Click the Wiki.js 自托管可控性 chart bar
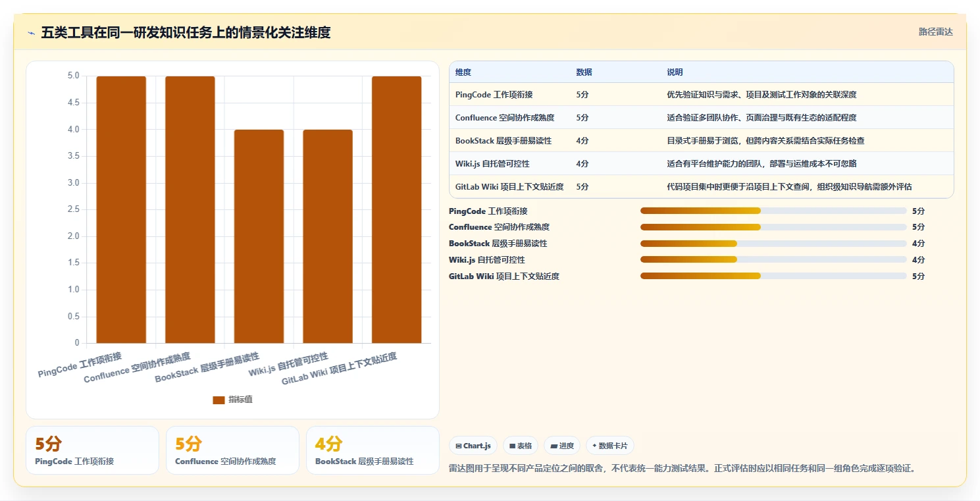 [x=328, y=236]
